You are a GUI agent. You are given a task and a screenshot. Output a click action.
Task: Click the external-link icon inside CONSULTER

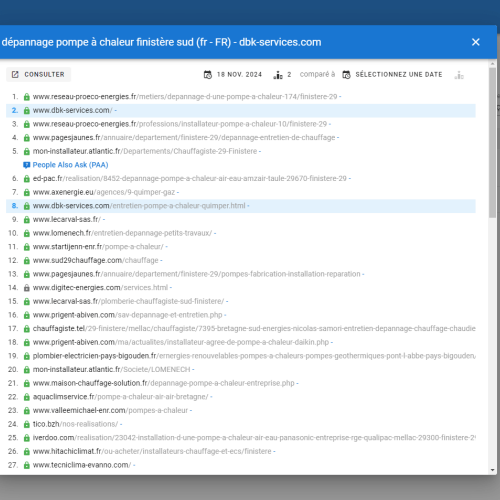[15, 74]
